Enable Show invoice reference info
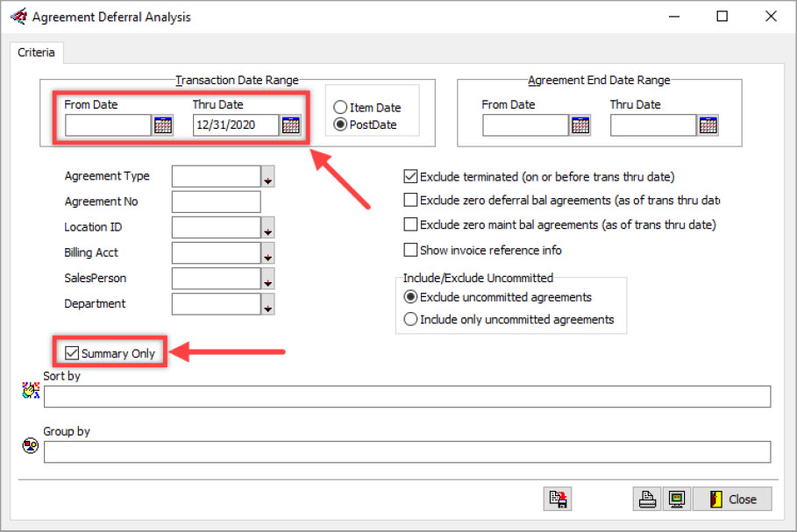Viewport: 797px width, 532px height. pyautogui.click(x=410, y=250)
